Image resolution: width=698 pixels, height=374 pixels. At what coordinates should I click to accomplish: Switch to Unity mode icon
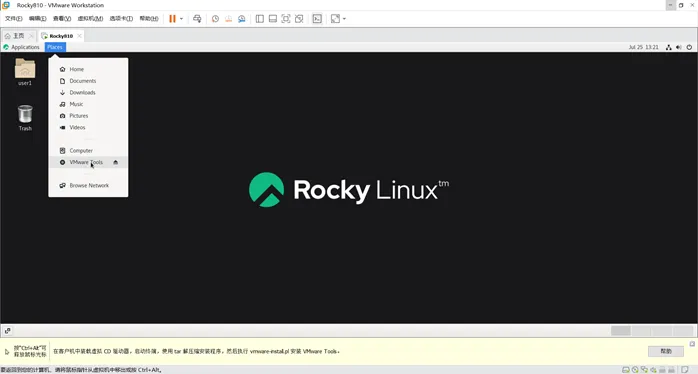point(299,19)
